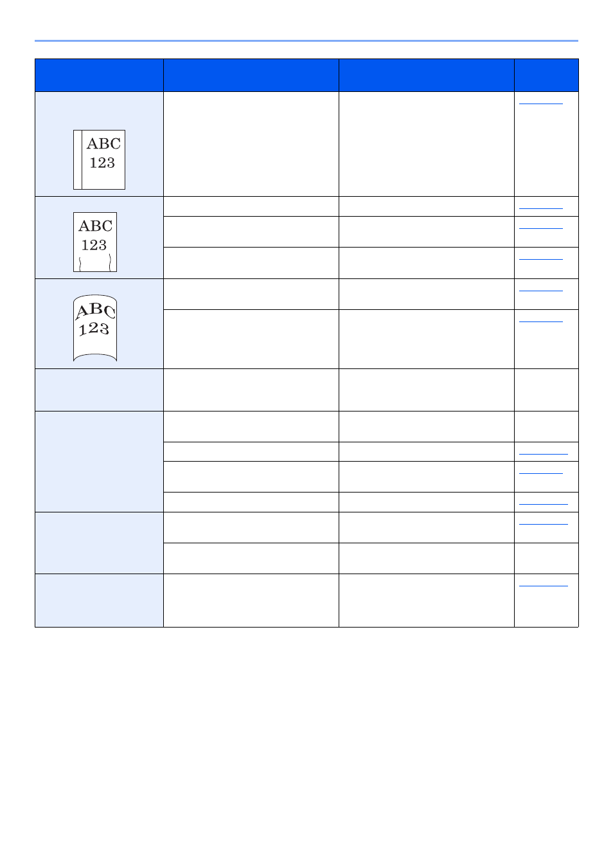The height and width of the screenshot is (868, 613).
Task: Select the narrow blue header cell above the links
Action: (x=546, y=75)
